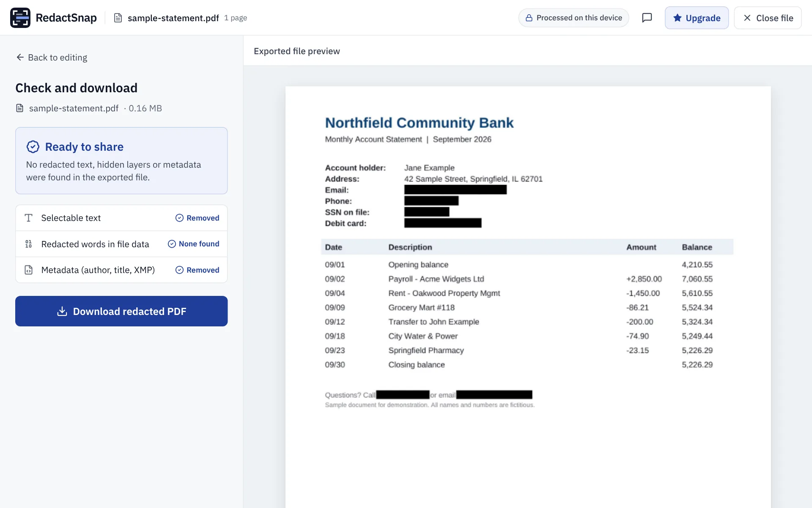Click the Grocery Mart #118 entry

(x=422, y=308)
